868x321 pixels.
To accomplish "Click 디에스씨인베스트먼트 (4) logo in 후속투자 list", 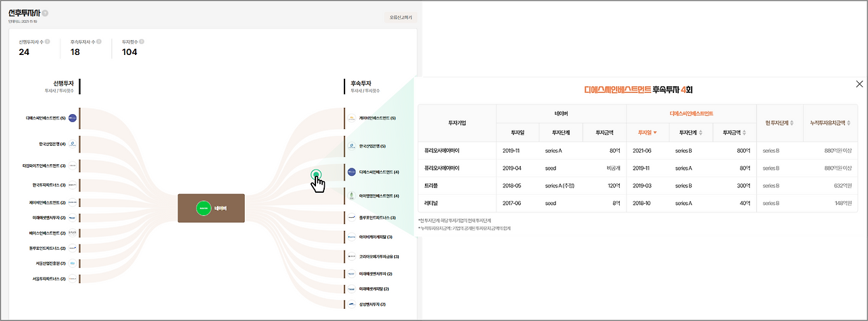I will pos(351,172).
